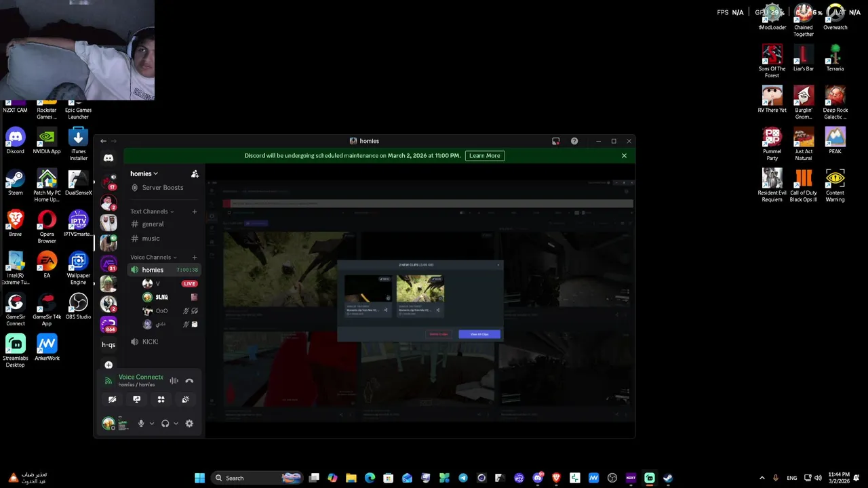Click View All Clips button
The image size is (868, 488).
point(479,334)
